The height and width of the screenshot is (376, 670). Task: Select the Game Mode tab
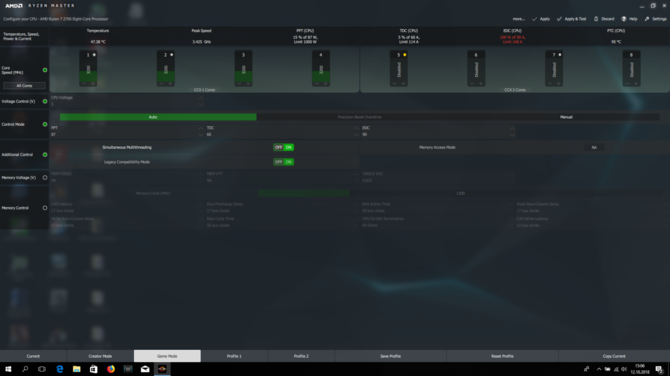coord(167,356)
